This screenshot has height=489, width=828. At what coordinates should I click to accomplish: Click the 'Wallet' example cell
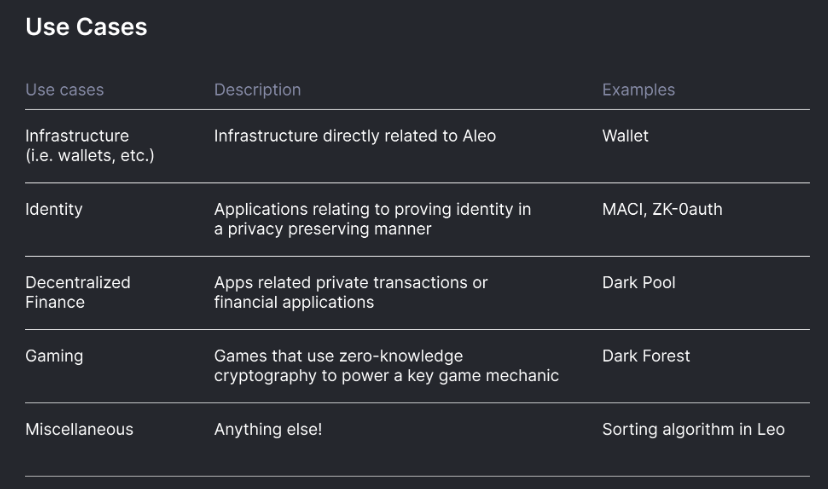point(625,136)
